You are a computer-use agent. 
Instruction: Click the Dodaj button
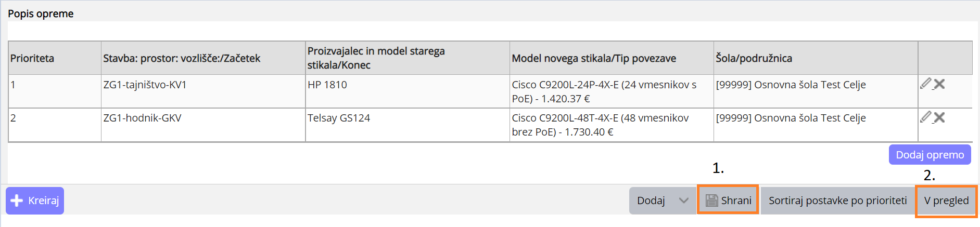point(651,201)
